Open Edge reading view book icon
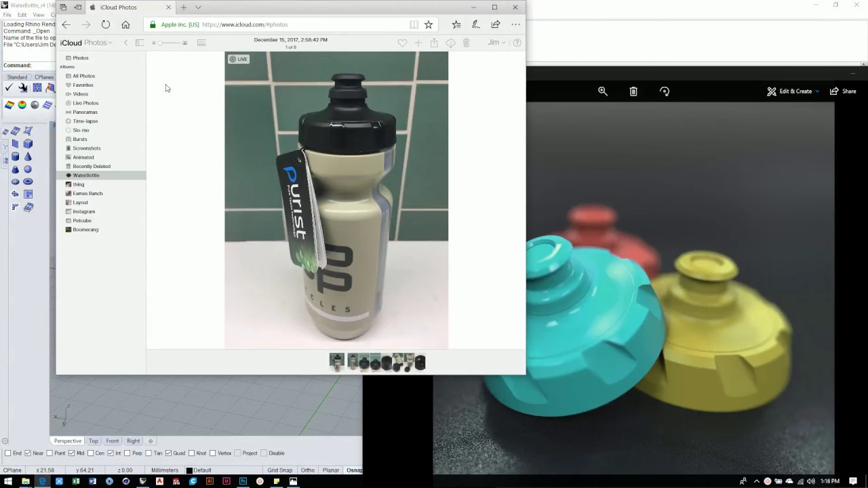The height and width of the screenshot is (488, 868). pos(414,24)
